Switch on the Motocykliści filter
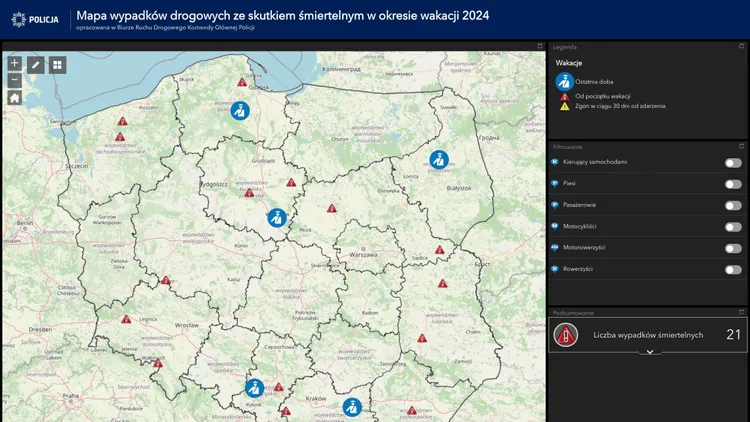 (733, 227)
